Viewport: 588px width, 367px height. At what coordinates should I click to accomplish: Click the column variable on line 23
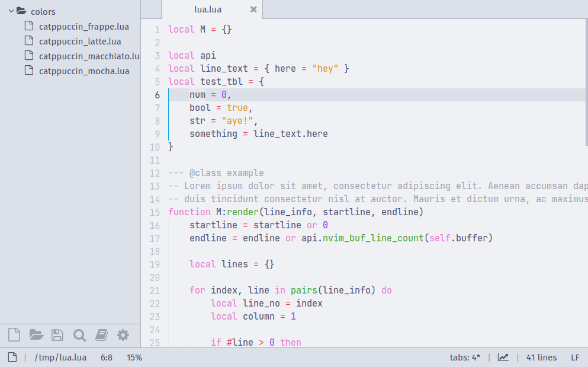tap(258, 317)
